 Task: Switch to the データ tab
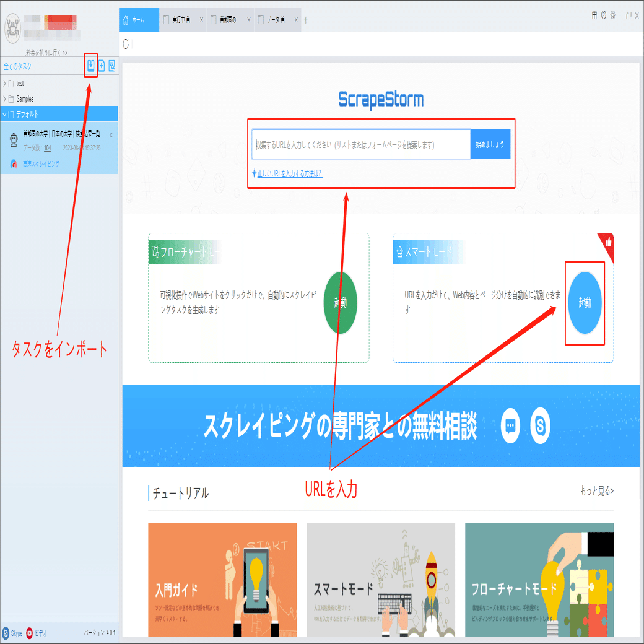277,20
